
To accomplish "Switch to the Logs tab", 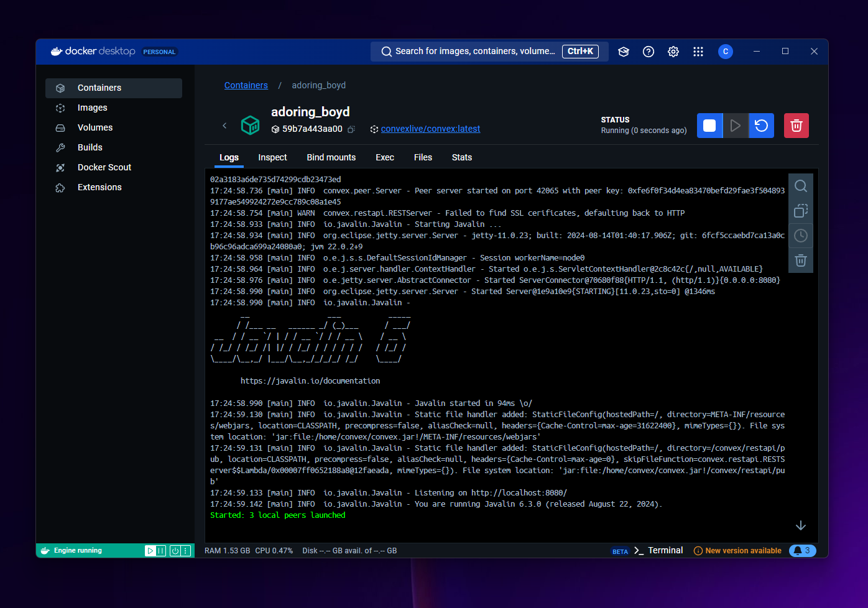I will (x=229, y=157).
